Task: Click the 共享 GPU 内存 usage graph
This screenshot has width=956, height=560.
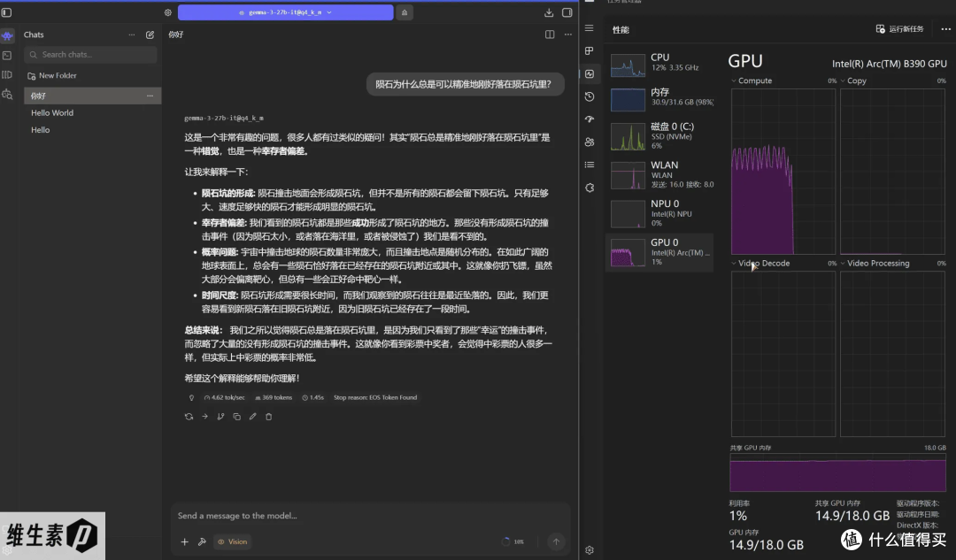Action: coord(837,473)
